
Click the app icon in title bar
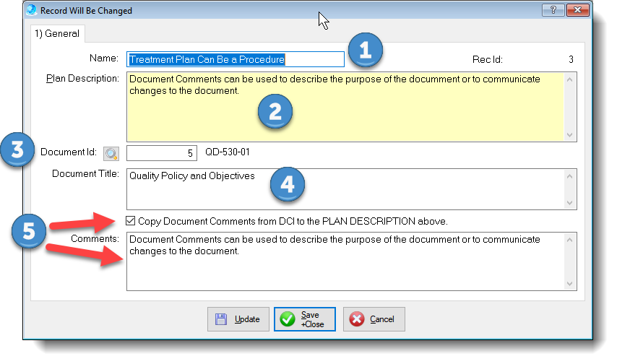point(30,12)
